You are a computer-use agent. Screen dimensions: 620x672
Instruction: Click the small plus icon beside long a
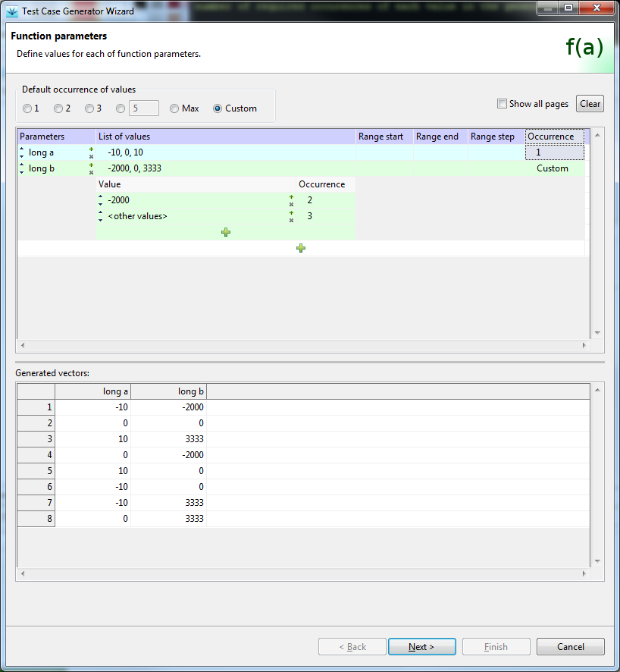tap(91, 149)
